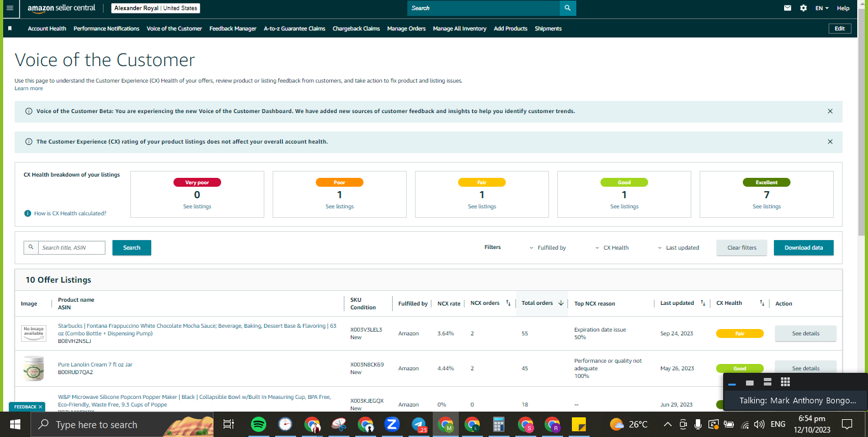Click See listings under the Excellent card

[766, 206]
